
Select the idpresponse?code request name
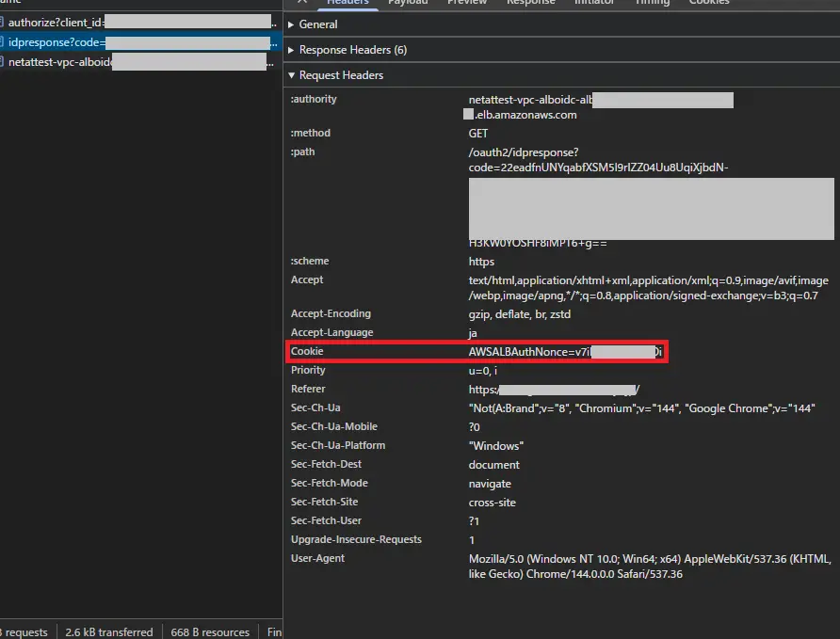tap(56, 42)
